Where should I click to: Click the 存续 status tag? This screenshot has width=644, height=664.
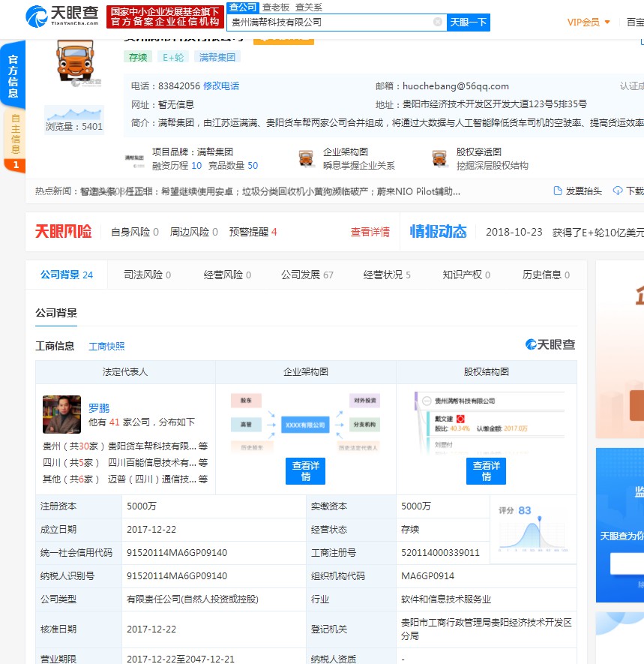138,57
